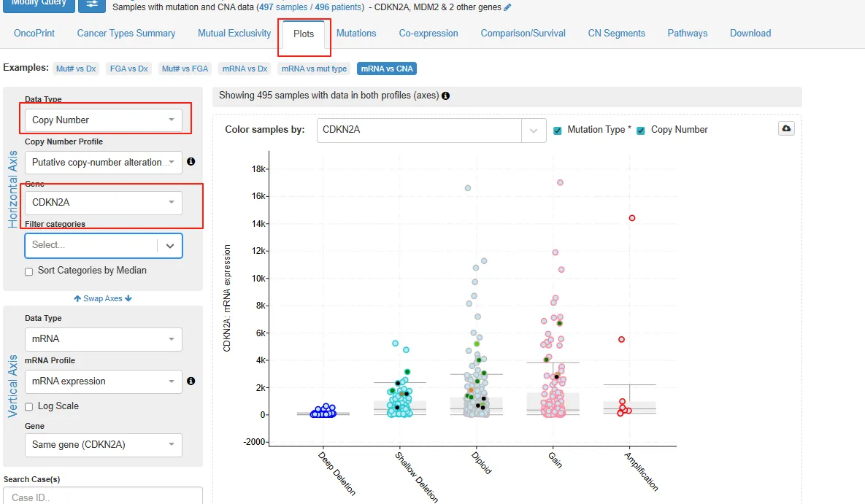Screen dimensions: 865x504
Task: Enable the Log Scale checkbox
Action: [x=29, y=407]
